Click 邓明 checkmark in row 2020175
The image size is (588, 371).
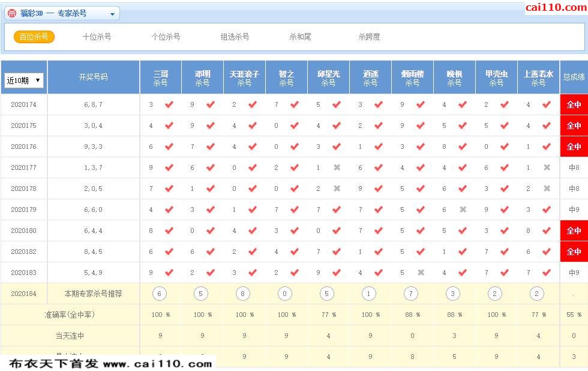click(x=211, y=125)
